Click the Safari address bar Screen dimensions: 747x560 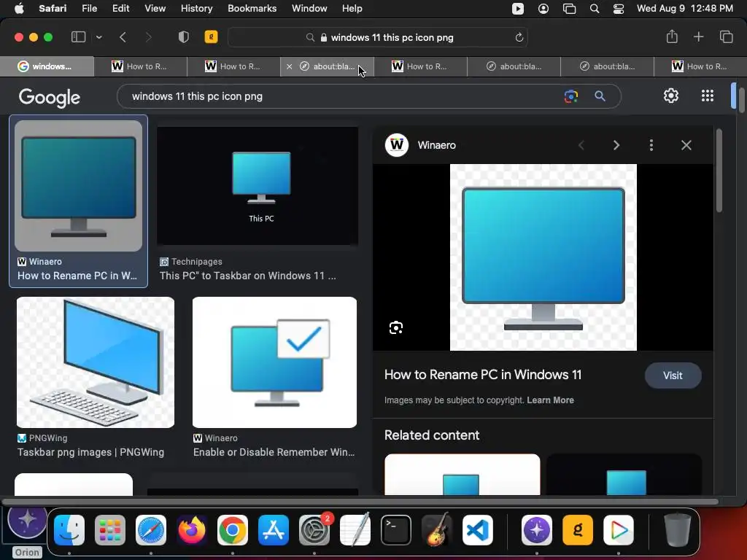tap(378, 37)
